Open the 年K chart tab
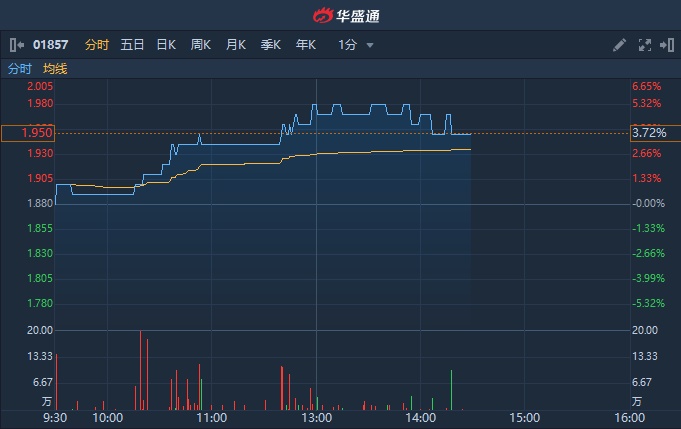Viewport: 681px width, 429px height. [305, 45]
